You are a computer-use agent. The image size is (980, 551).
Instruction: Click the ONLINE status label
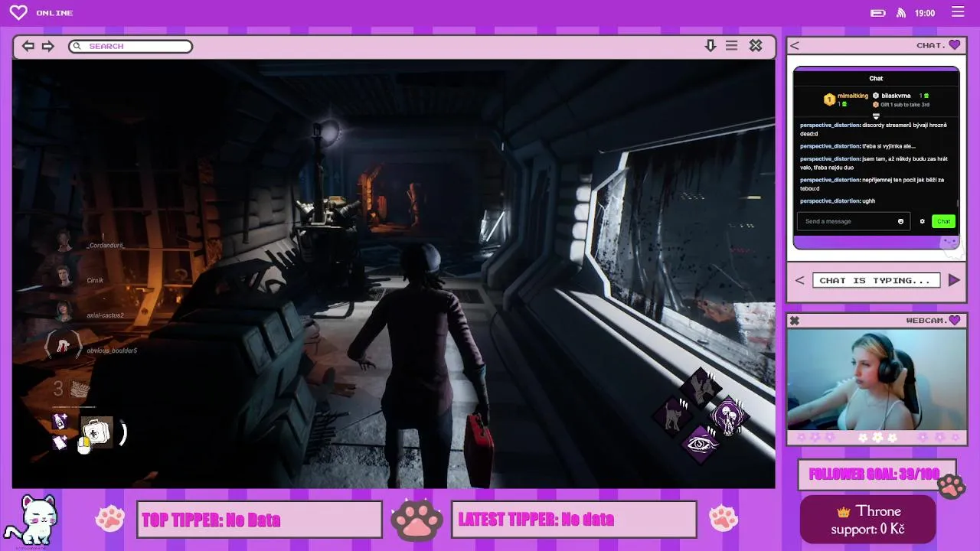point(54,13)
